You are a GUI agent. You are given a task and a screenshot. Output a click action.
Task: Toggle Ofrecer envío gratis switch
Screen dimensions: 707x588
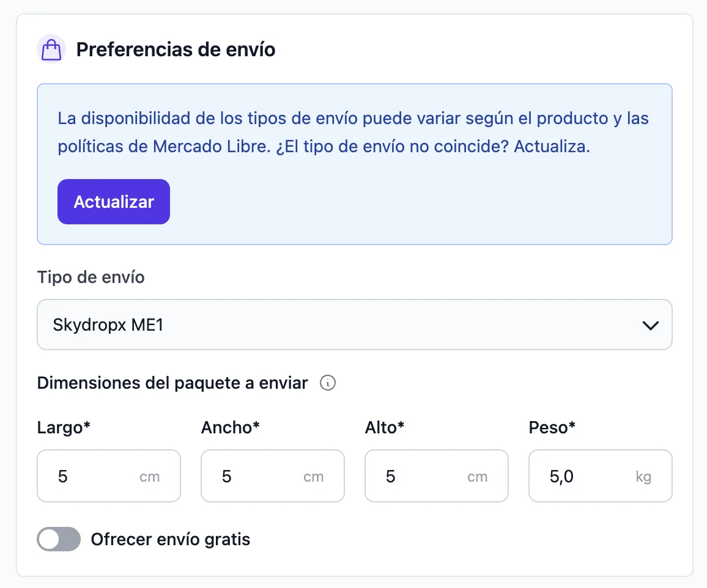click(59, 539)
